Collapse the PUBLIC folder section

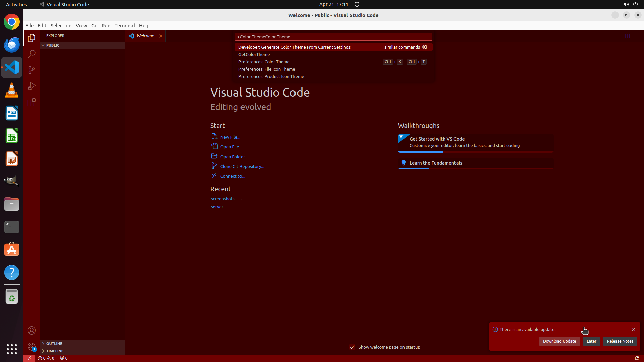coord(43,45)
